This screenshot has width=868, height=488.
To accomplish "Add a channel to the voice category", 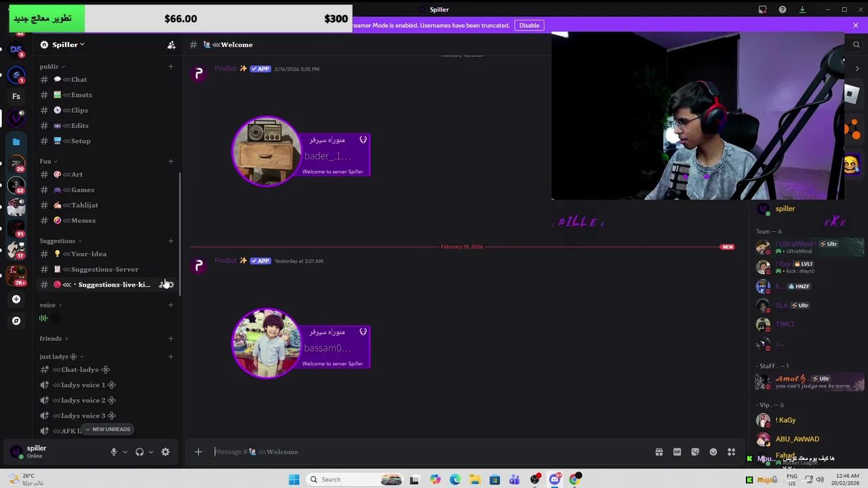I will (171, 305).
